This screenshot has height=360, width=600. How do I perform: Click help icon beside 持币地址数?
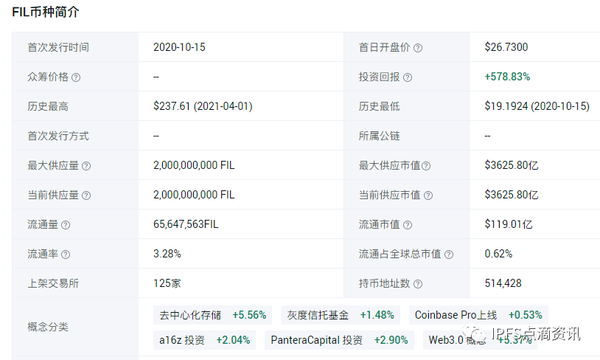418,284
